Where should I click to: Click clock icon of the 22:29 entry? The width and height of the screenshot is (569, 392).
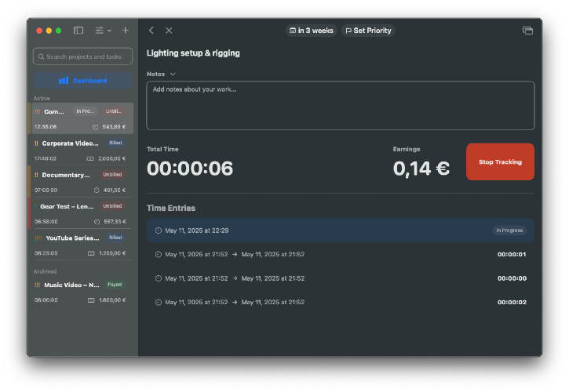(x=159, y=230)
